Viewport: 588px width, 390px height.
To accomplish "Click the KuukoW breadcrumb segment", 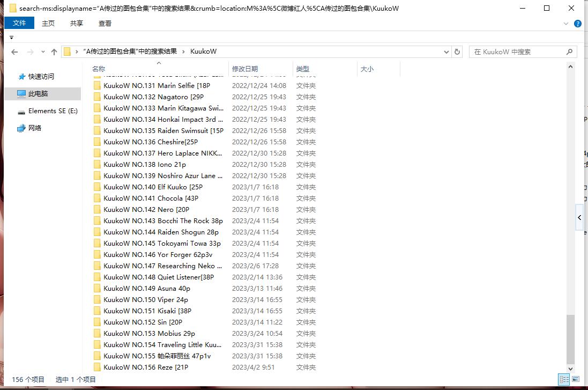I will click(x=203, y=51).
